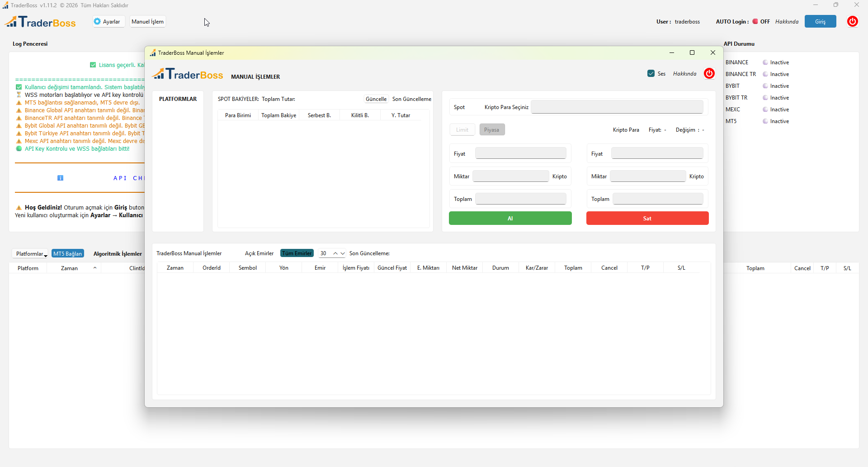The height and width of the screenshot is (467, 868).
Task: Select PLATFORMLAR panel header
Action: coord(178,99)
